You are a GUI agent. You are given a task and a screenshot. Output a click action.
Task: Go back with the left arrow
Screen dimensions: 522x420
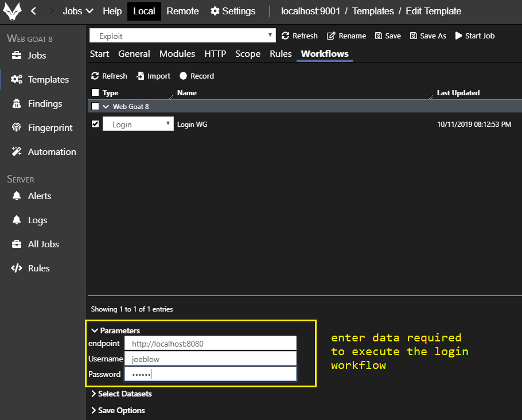[x=33, y=11]
